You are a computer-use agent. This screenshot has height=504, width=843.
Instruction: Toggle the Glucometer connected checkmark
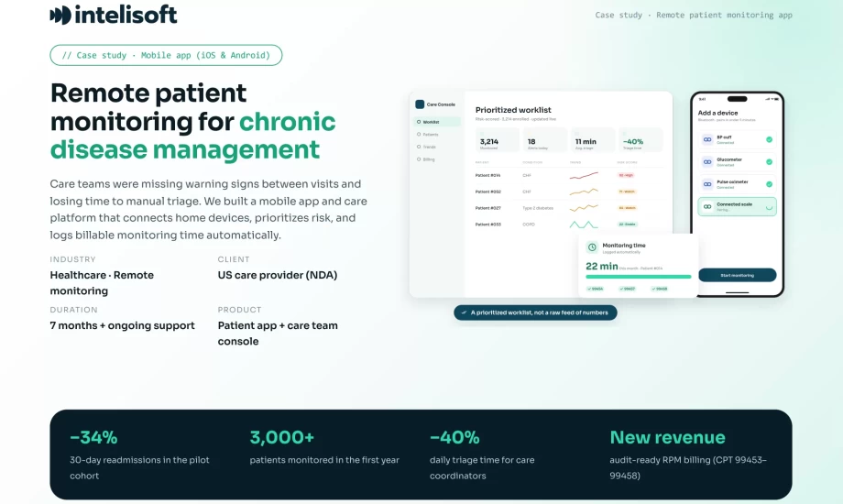click(770, 162)
